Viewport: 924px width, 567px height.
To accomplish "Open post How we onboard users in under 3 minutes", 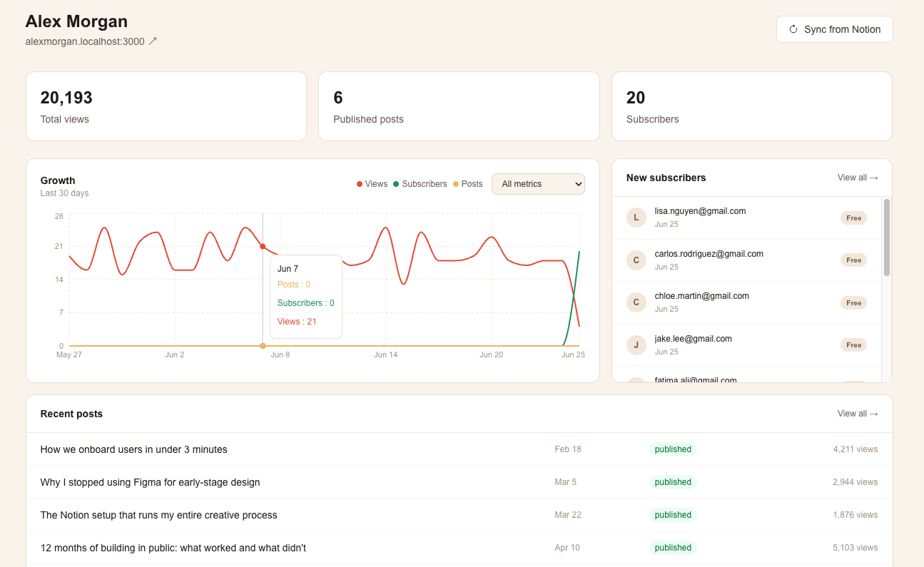I will coord(133,449).
